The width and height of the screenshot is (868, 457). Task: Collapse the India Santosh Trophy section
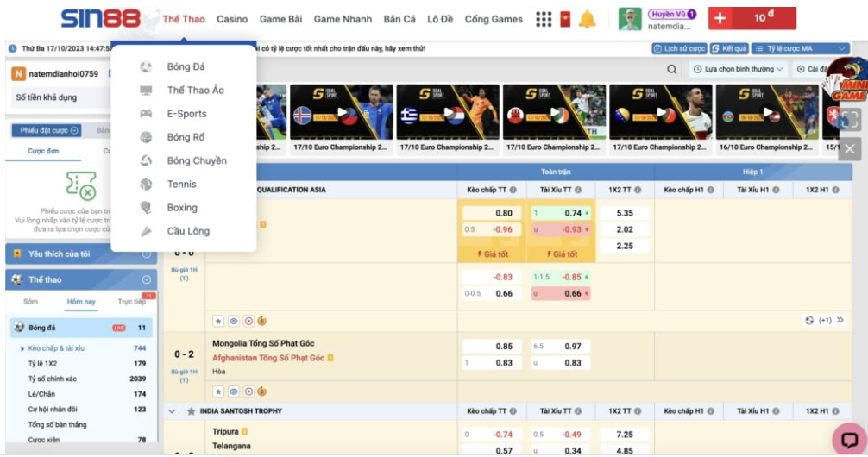click(x=173, y=411)
